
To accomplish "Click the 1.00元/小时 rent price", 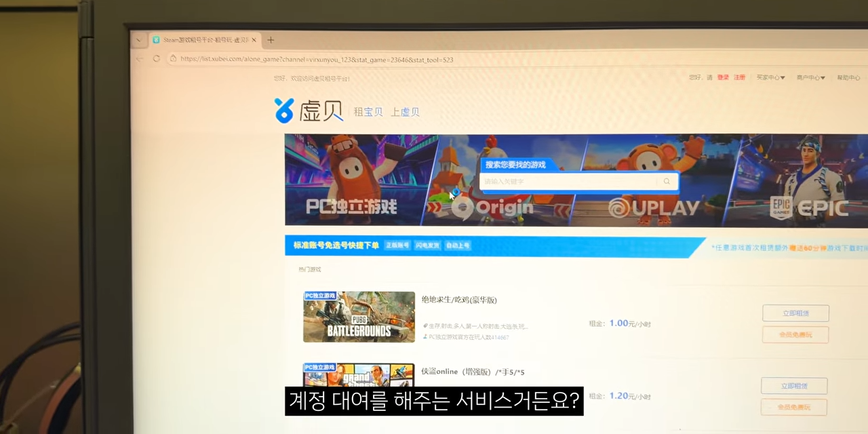I will tap(630, 323).
